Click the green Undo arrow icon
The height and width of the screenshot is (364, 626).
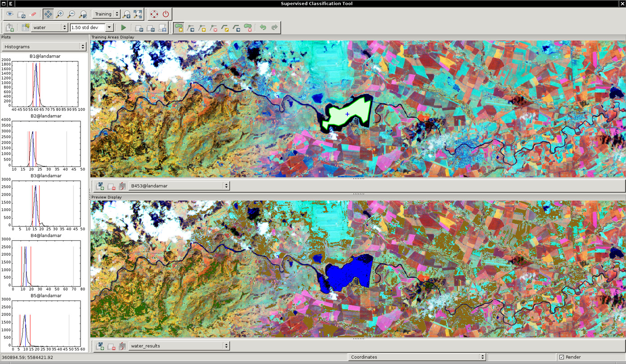coord(263,27)
